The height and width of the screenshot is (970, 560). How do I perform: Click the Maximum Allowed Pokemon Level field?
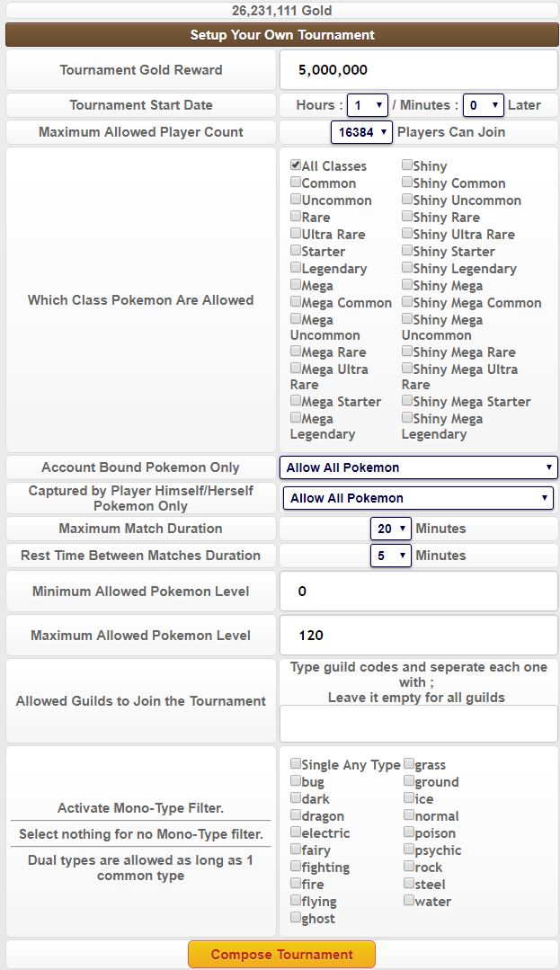pos(418,636)
